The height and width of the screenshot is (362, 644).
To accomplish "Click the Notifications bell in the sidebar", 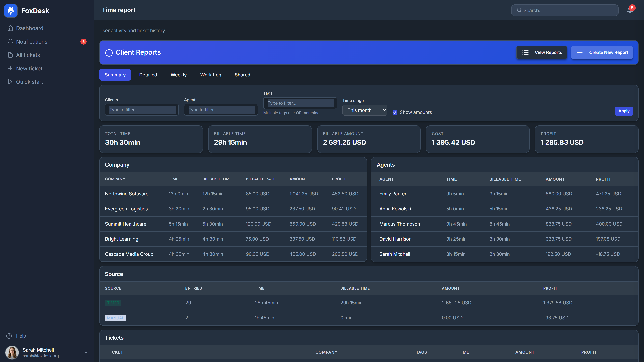I will [10, 42].
